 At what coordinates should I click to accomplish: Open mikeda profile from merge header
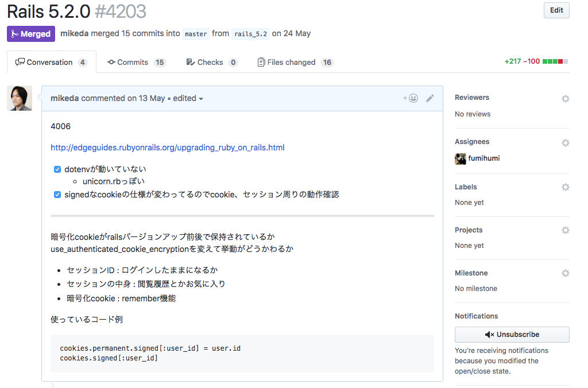(74, 33)
